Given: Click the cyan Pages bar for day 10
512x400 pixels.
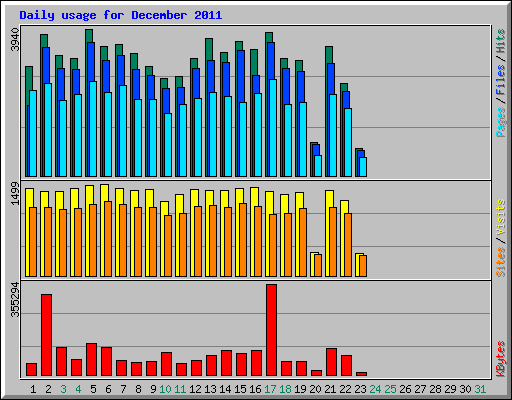Looking at the screenshot, I should (x=168, y=145).
